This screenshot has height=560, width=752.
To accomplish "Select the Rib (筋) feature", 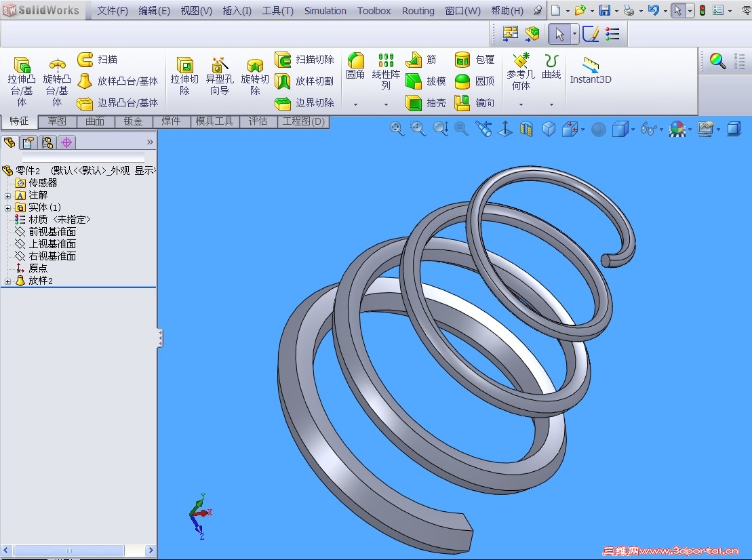I will (x=421, y=60).
